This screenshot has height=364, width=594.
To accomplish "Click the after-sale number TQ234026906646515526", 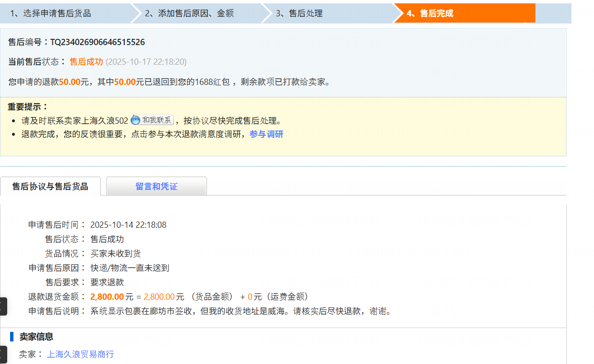I will pos(97,42).
